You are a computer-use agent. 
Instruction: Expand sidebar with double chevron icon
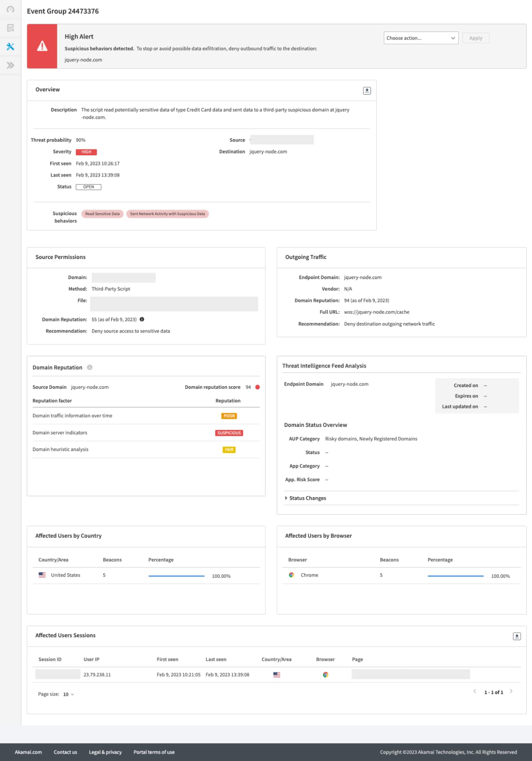point(10,65)
